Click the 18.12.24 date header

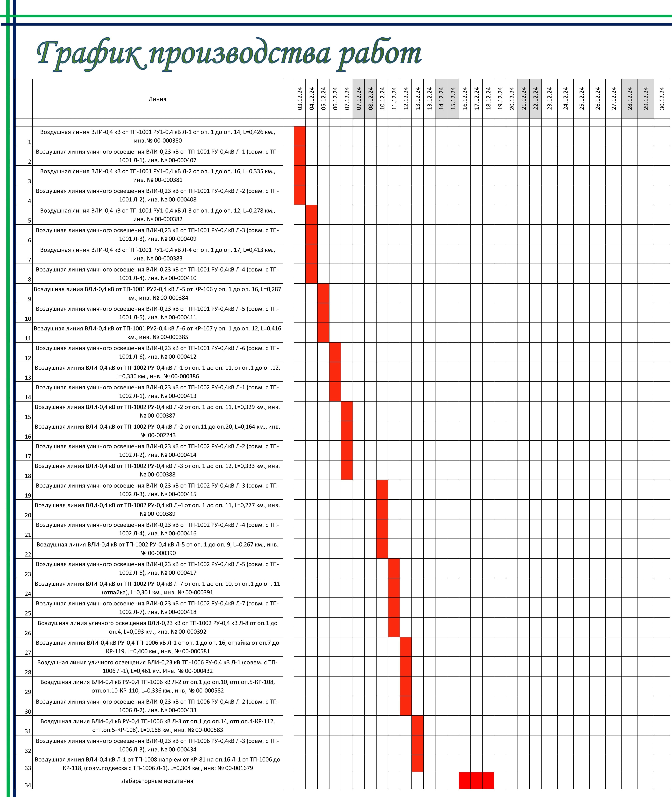tap(489, 99)
